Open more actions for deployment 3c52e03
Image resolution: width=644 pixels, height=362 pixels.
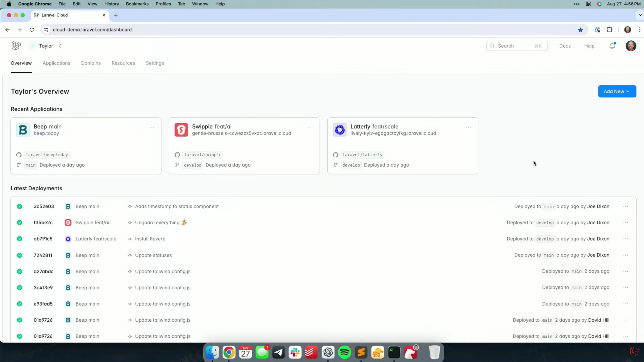pyautogui.click(x=625, y=206)
